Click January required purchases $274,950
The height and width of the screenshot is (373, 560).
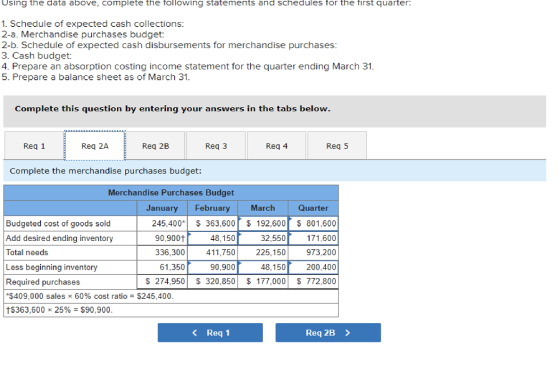pos(162,282)
